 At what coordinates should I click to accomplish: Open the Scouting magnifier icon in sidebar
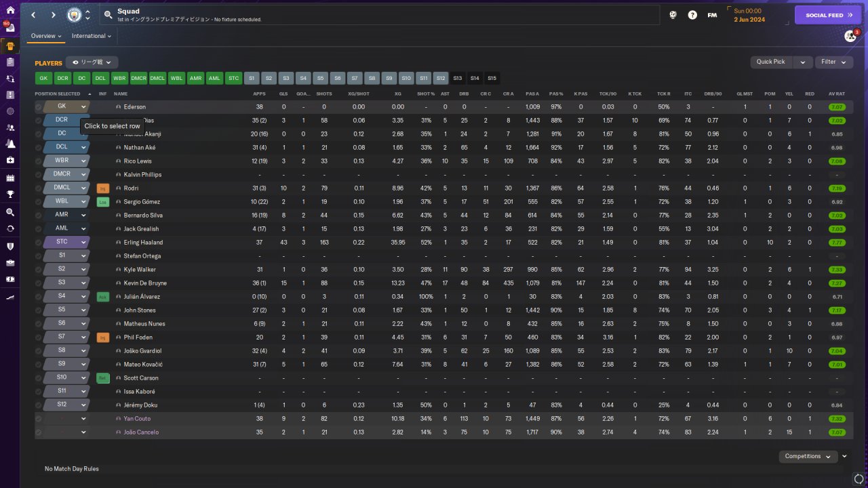tap(10, 212)
